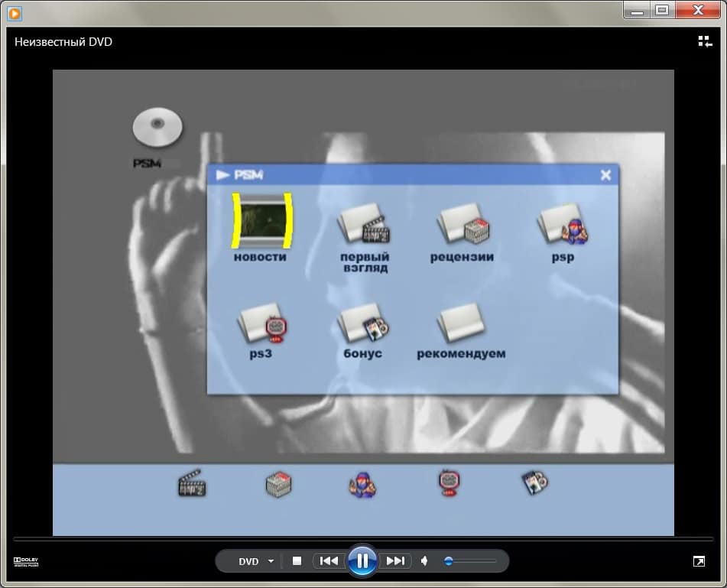Click the рецензии label
The width and height of the screenshot is (727, 588).
pyautogui.click(x=462, y=258)
